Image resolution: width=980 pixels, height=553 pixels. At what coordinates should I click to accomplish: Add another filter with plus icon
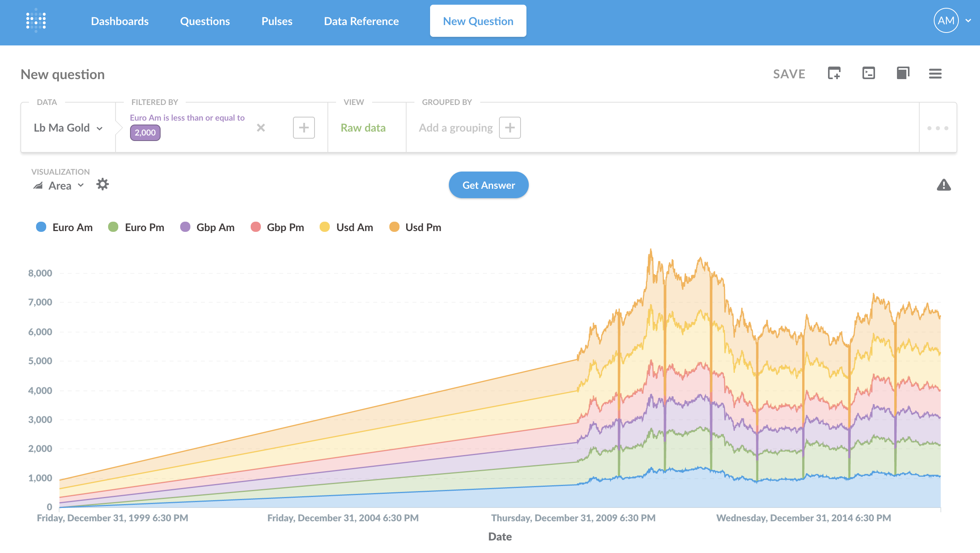pos(304,128)
